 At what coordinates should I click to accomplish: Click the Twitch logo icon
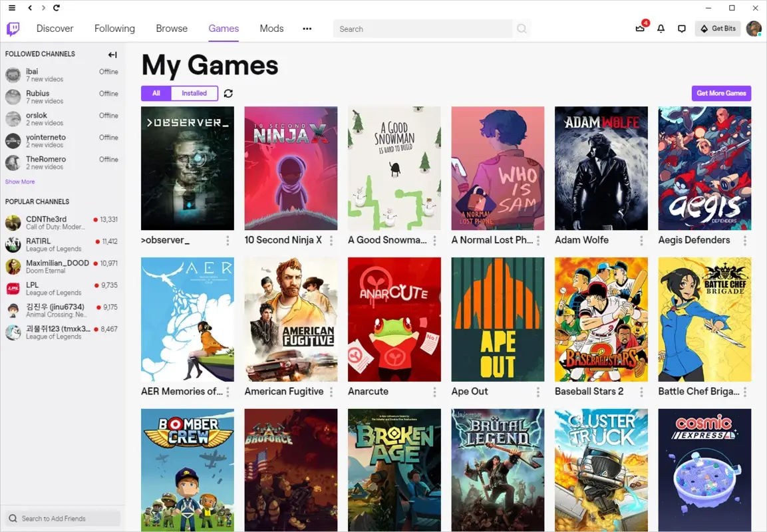(13, 29)
